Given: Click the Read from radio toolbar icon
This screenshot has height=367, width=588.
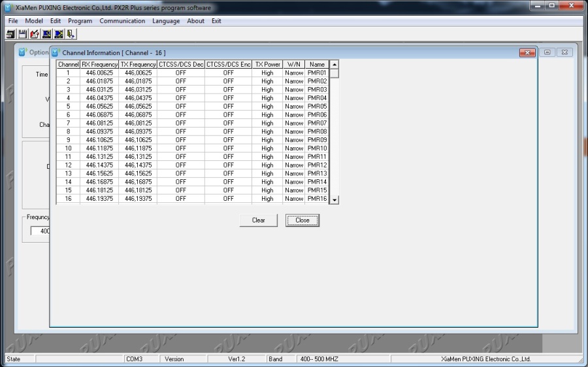Looking at the screenshot, I should [x=46, y=34].
